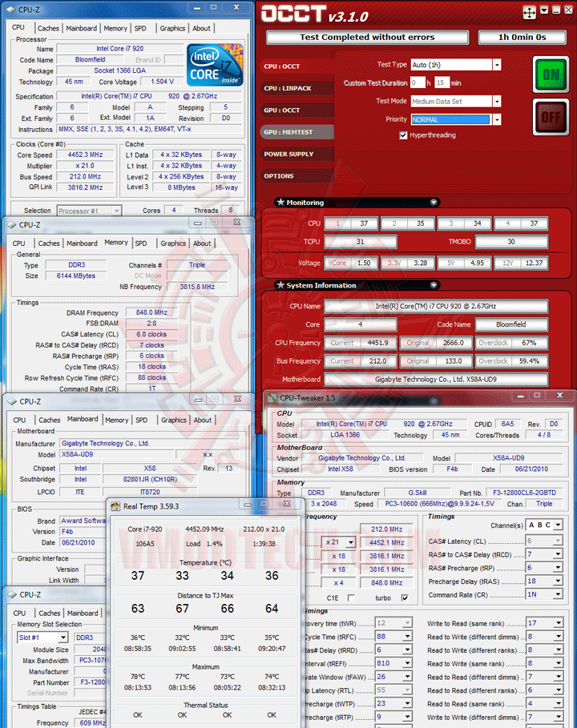Click the Bus Speed 212.0 MHz value
The height and width of the screenshot is (728, 577).
click(x=85, y=176)
